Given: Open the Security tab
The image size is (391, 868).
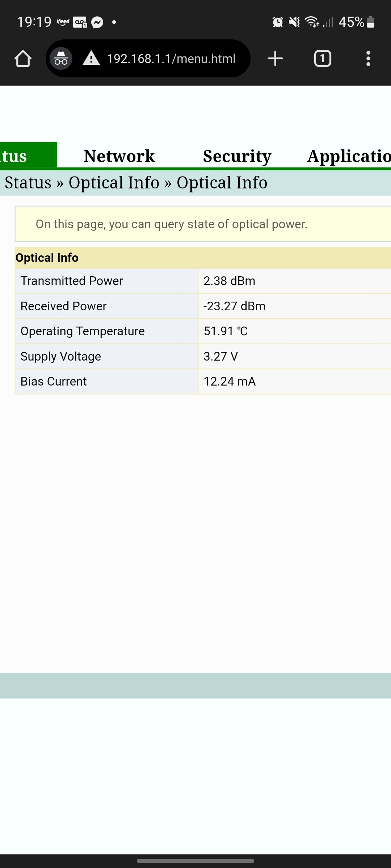Looking at the screenshot, I should [237, 156].
